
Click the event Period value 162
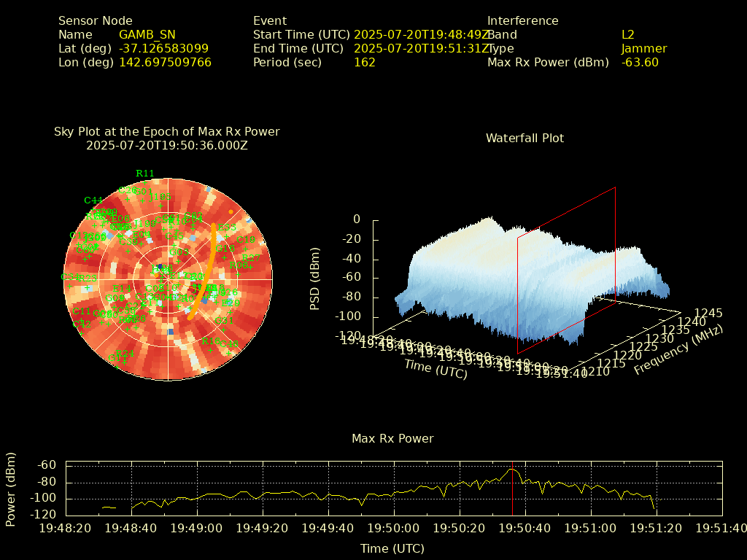tap(364, 63)
